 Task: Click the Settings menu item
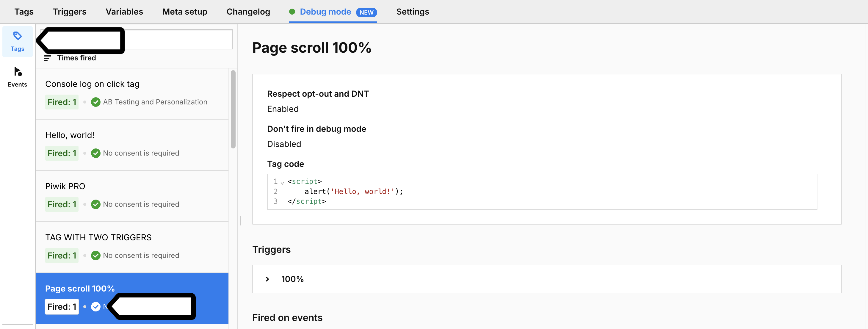click(x=412, y=11)
